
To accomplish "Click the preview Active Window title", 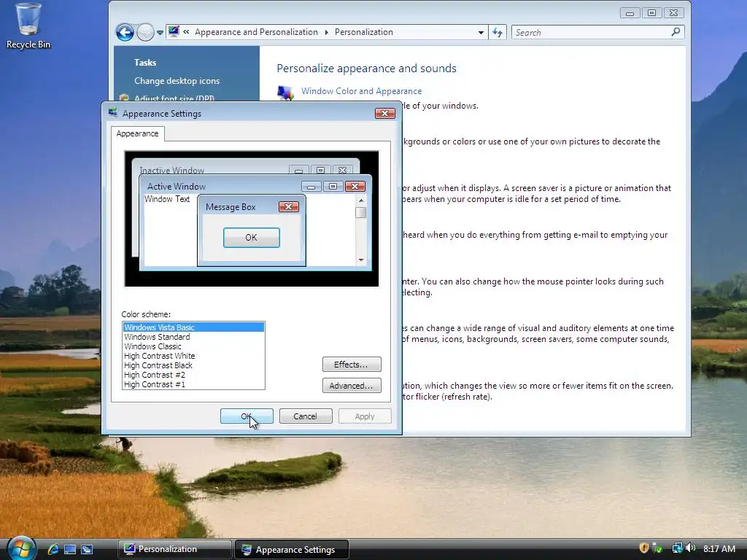I will point(177,187).
